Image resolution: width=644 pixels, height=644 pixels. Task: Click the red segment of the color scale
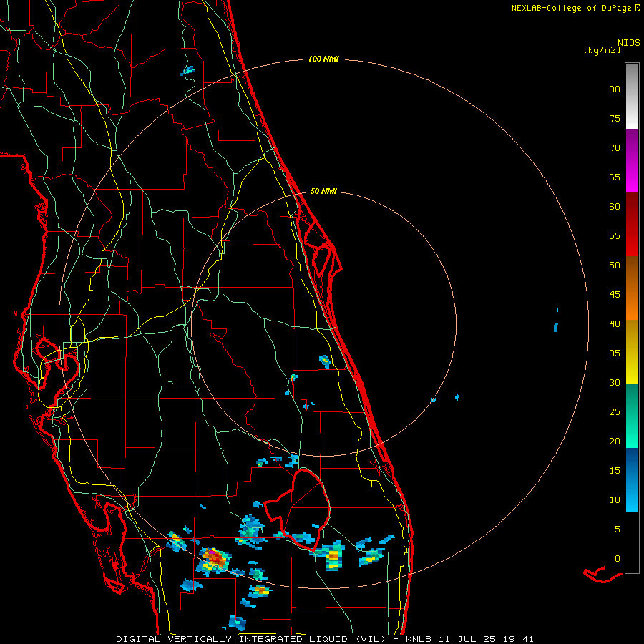tap(632, 225)
